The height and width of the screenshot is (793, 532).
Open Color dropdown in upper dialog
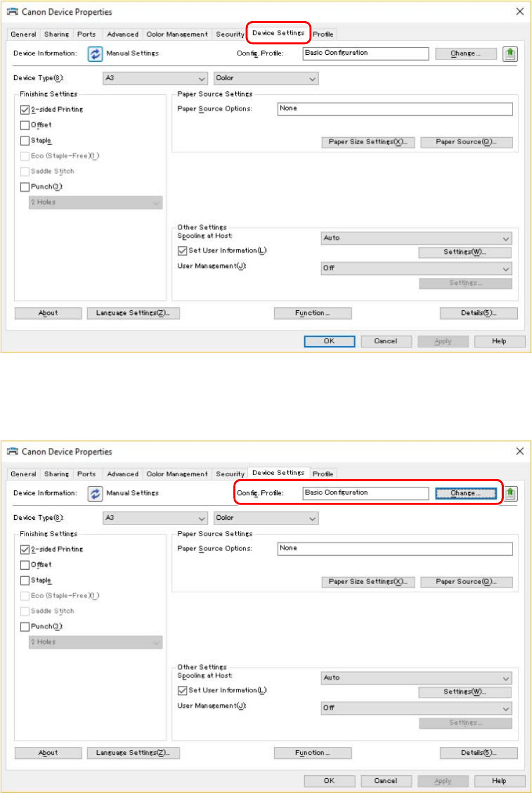tap(266, 78)
